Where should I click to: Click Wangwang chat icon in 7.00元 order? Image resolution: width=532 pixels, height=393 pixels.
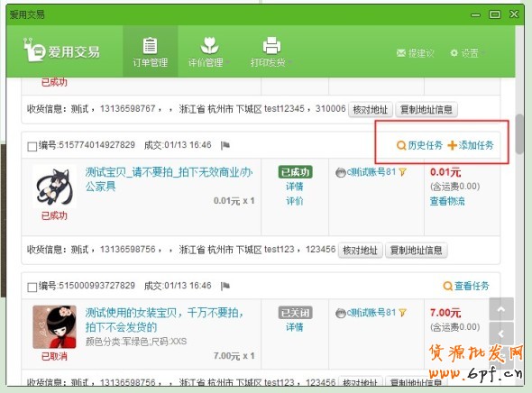point(340,313)
